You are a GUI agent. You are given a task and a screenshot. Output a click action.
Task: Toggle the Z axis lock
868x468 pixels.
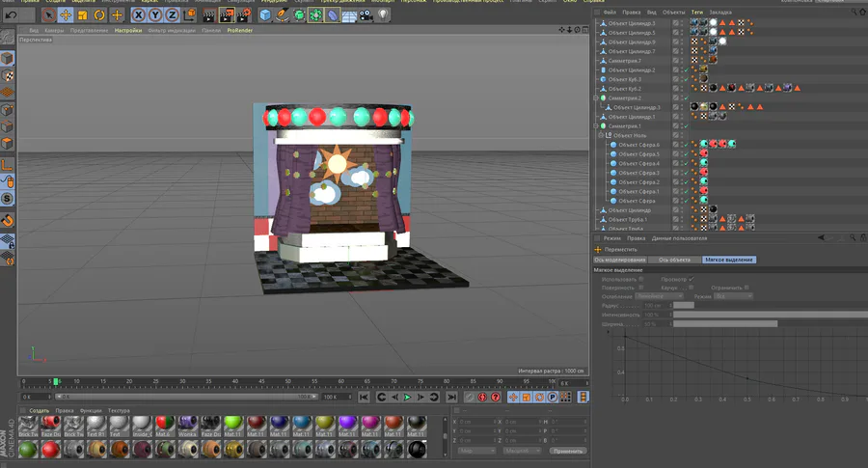pyautogui.click(x=173, y=14)
